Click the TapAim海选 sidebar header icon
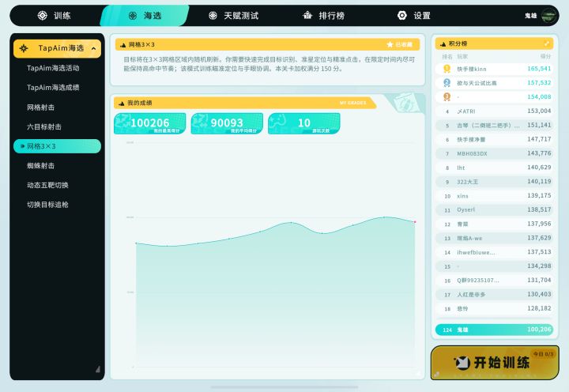Viewport: 569px width, 392px height. 24,48
